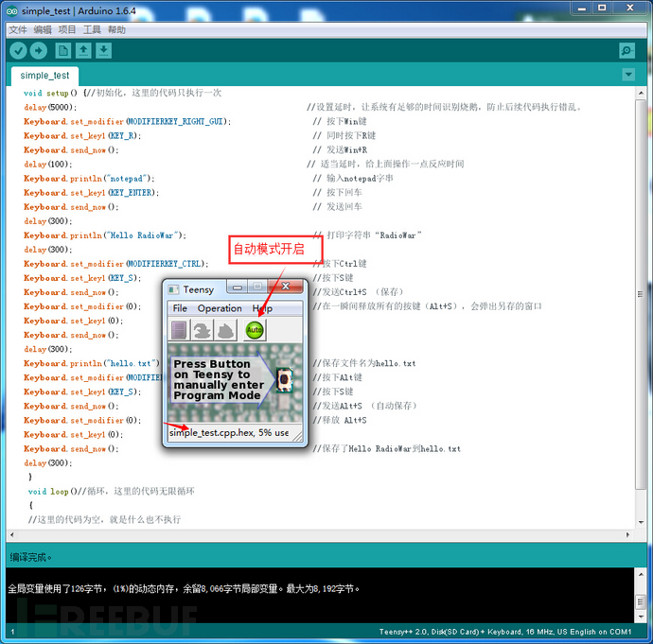Open the 工具 menu
653x644 pixels.
tap(92, 30)
